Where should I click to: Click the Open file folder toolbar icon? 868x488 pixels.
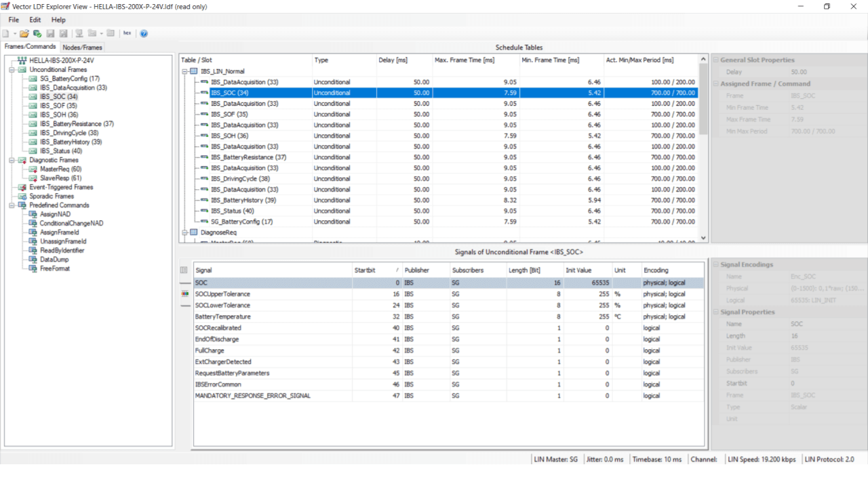tap(24, 33)
